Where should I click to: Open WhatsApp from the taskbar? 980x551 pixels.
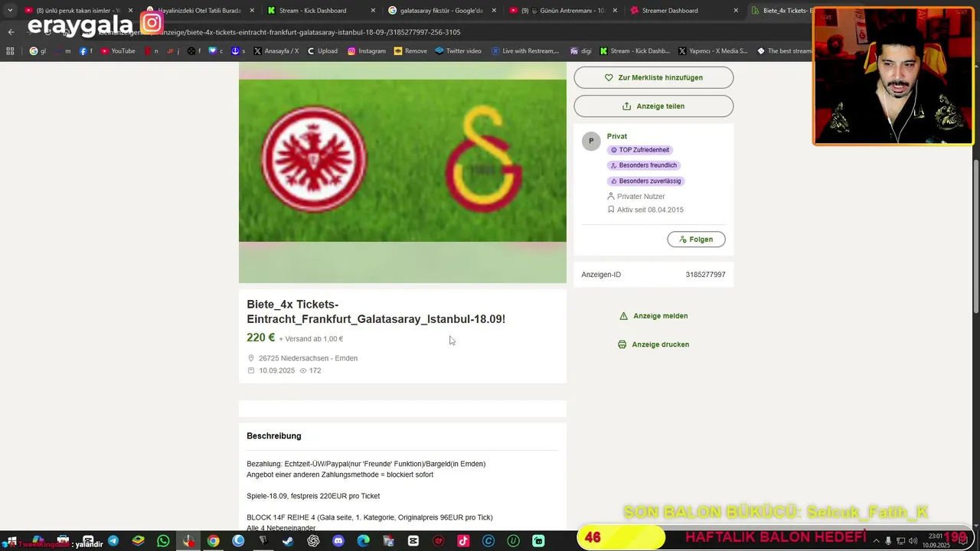163,541
